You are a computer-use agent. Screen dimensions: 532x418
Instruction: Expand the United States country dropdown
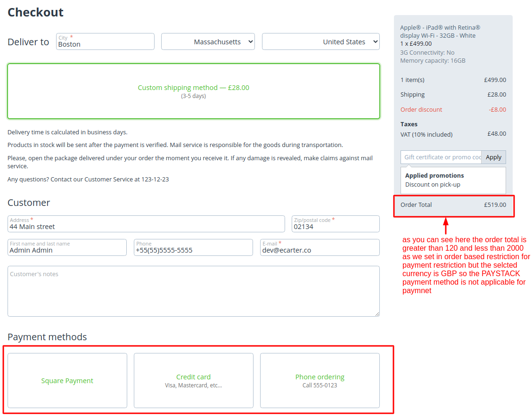coord(320,42)
